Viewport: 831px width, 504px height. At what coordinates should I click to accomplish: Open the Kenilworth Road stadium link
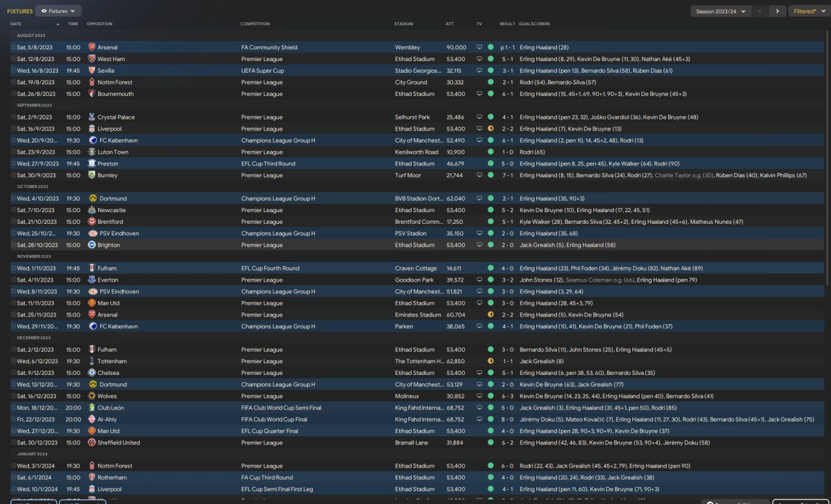(x=416, y=152)
